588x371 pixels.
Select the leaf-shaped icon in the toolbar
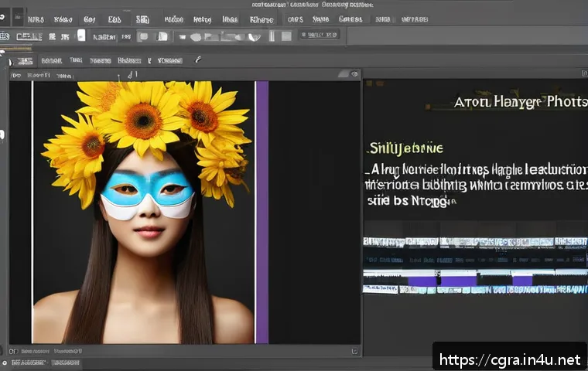click(x=255, y=37)
